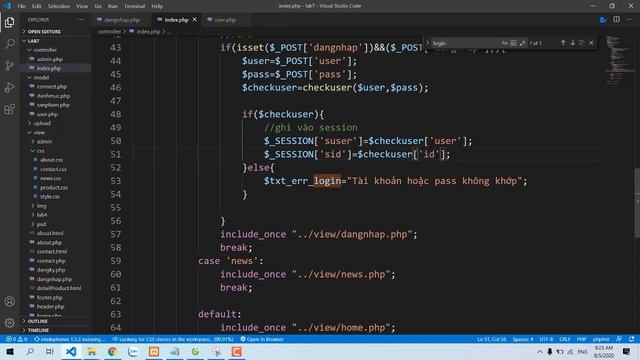Toggle Use Regular Expression in find widget
Image resolution: width=640 pixels, height=360 pixels.
tap(522, 43)
